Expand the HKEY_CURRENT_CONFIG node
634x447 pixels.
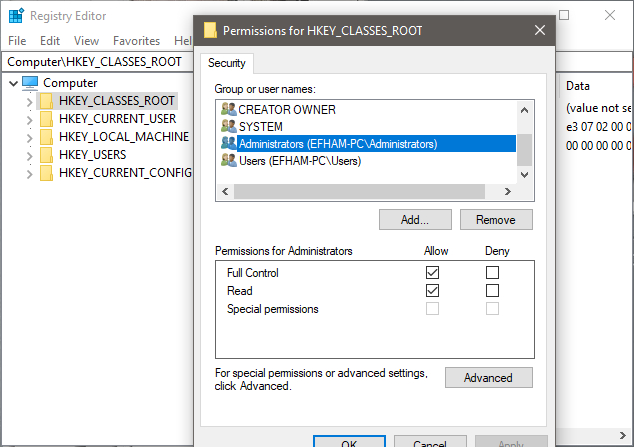30,174
